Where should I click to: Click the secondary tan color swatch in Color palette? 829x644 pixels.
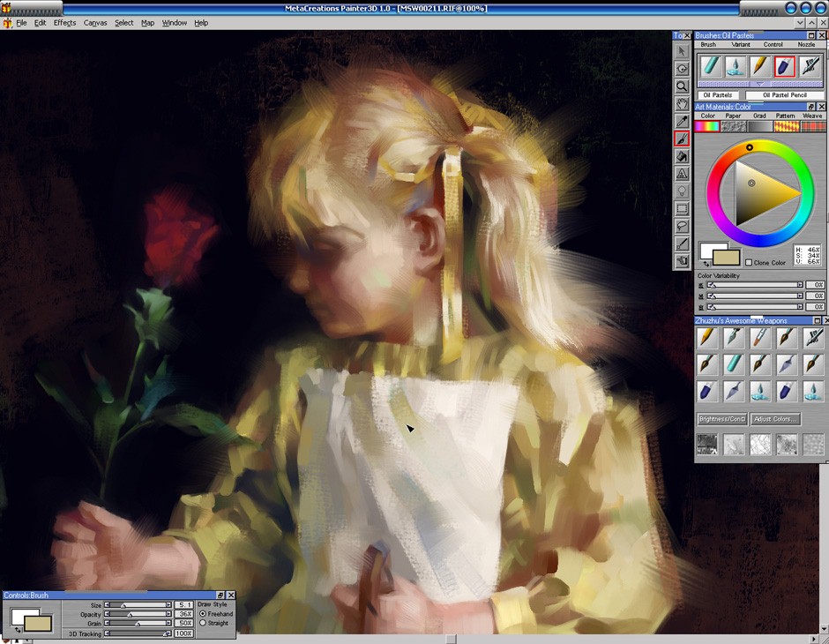(x=727, y=258)
